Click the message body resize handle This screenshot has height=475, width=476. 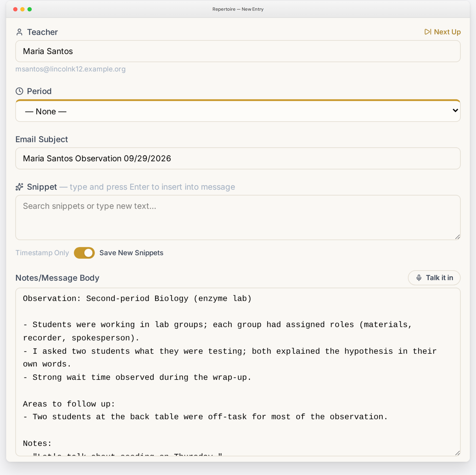tap(457, 453)
